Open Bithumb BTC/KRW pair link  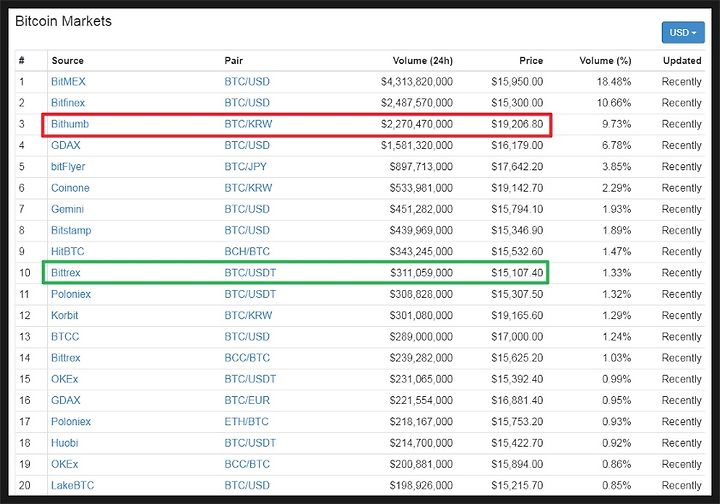click(248, 124)
